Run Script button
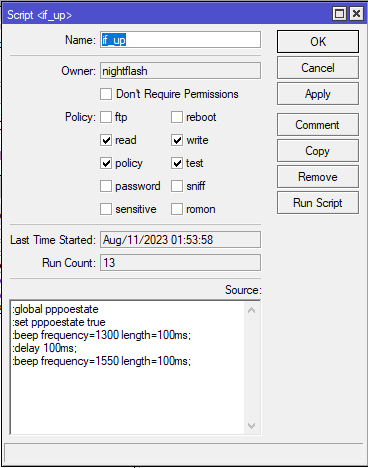368x468 pixels. click(318, 203)
